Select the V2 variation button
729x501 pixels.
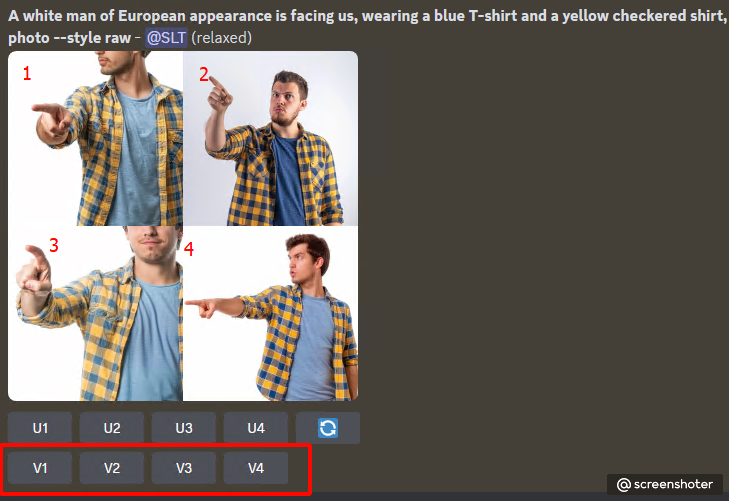click(x=112, y=468)
